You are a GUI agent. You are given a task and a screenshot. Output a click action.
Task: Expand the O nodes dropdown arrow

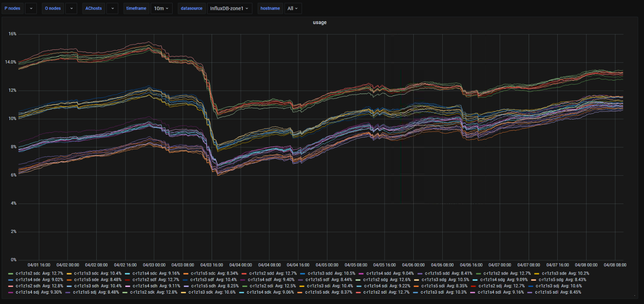point(71,8)
